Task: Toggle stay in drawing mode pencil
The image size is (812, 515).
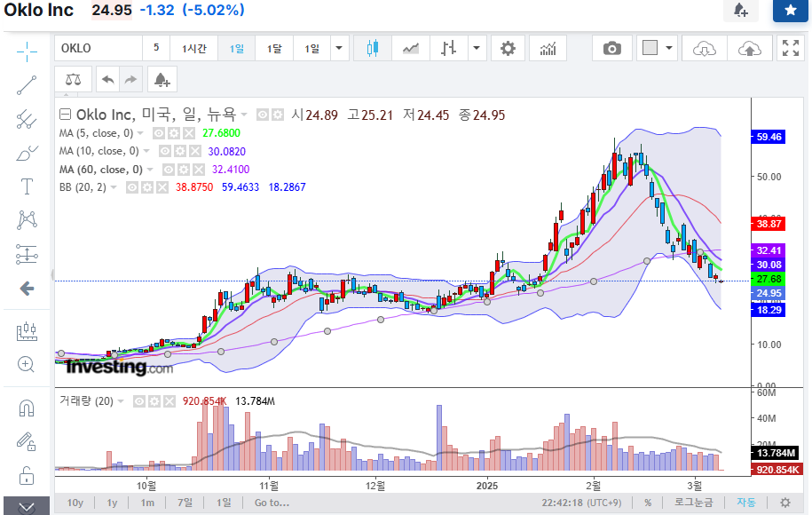Action: tap(27, 441)
